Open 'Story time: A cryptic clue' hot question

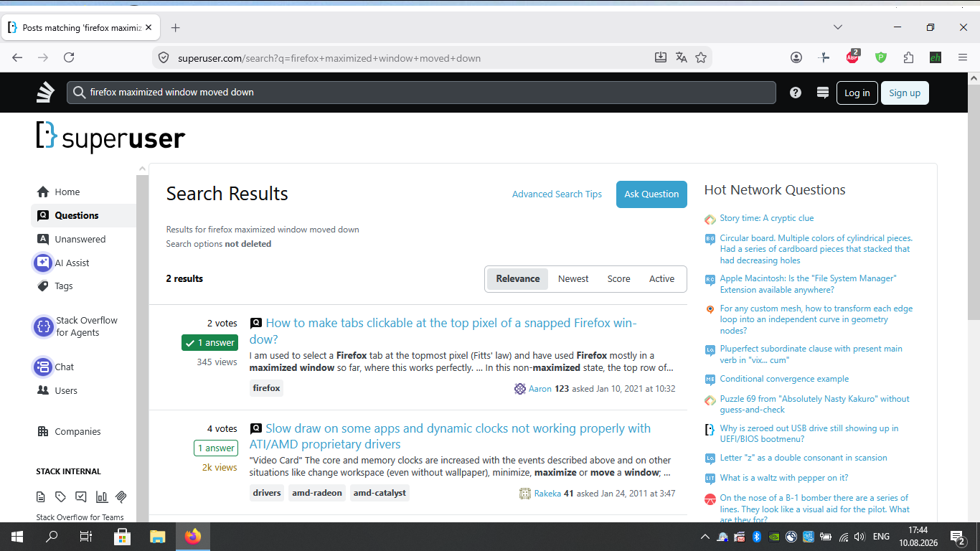(767, 218)
